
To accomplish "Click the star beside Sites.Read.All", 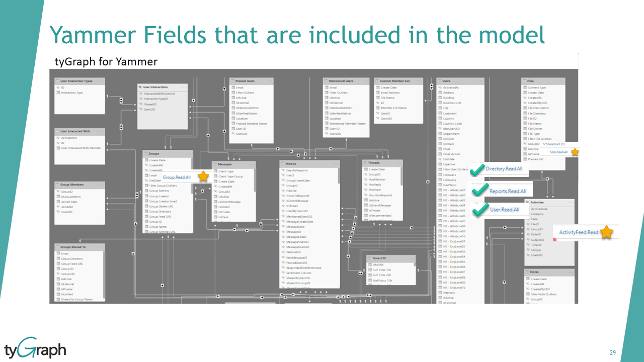I will pyautogui.click(x=575, y=152).
